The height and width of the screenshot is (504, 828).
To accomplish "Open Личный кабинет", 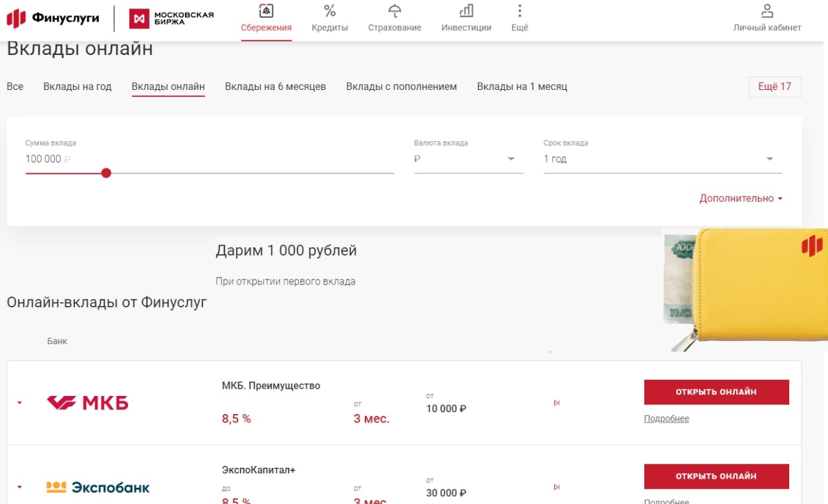I will pyautogui.click(x=767, y=18).
